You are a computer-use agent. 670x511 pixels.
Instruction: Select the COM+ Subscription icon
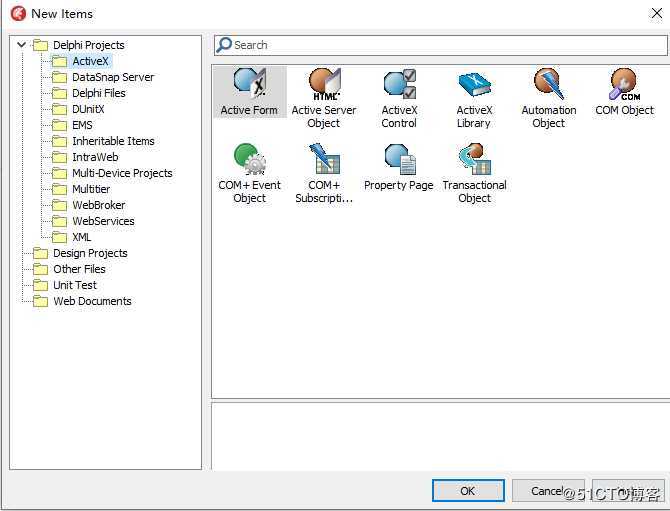pyautogui.click(x=324, y=159)
